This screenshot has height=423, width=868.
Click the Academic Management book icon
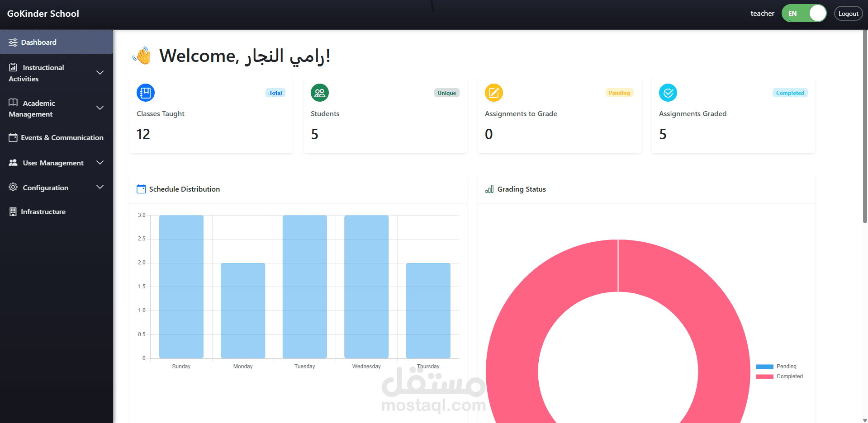(13, 103)
